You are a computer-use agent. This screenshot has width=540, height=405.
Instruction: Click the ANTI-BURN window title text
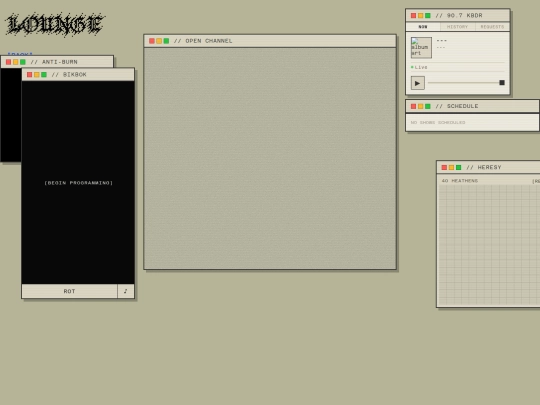[54, 62]
